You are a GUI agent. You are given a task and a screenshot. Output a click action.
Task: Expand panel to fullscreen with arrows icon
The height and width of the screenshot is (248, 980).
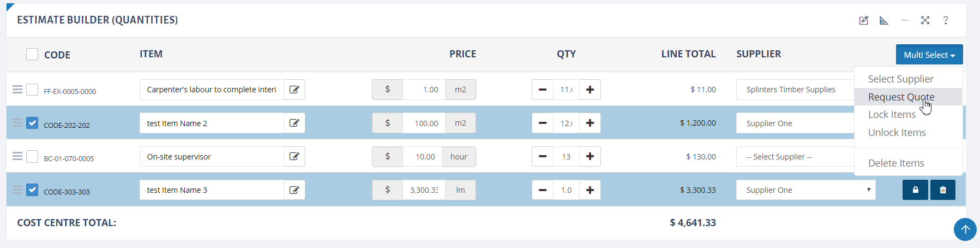pos(925,20)
